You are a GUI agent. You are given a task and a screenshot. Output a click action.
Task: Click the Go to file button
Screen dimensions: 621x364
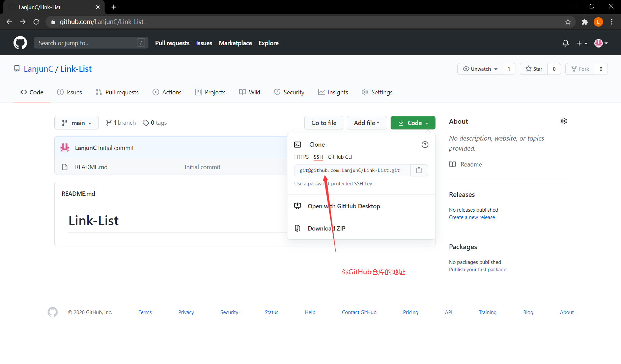(324, 123)
